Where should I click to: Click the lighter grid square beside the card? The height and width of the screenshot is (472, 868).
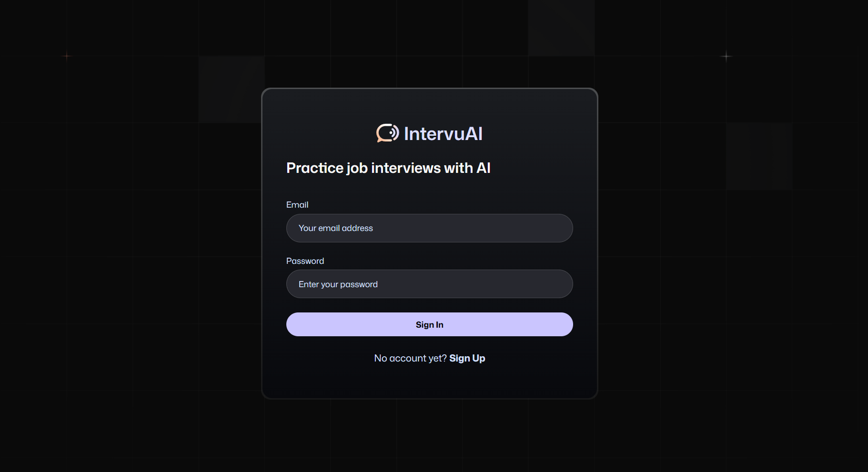pos(759,156)
